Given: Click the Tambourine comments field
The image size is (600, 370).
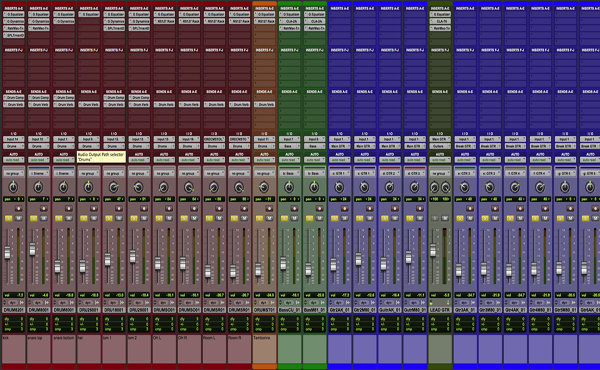Looking at the screenshot, I should pyautogui.click(x=264, y=350).
